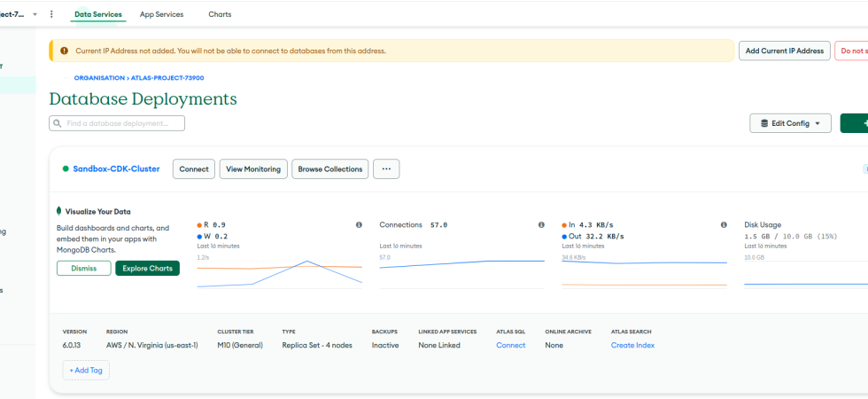
Task: Click Explore Charts button
Action: tap(147, 268)
